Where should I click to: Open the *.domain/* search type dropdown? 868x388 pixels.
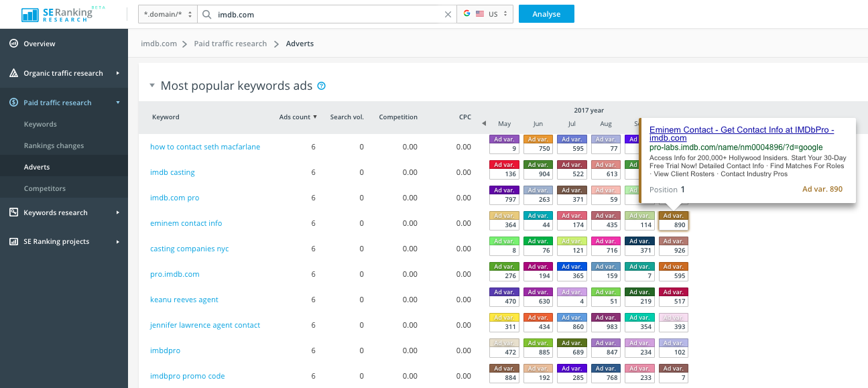pos(168,14)
